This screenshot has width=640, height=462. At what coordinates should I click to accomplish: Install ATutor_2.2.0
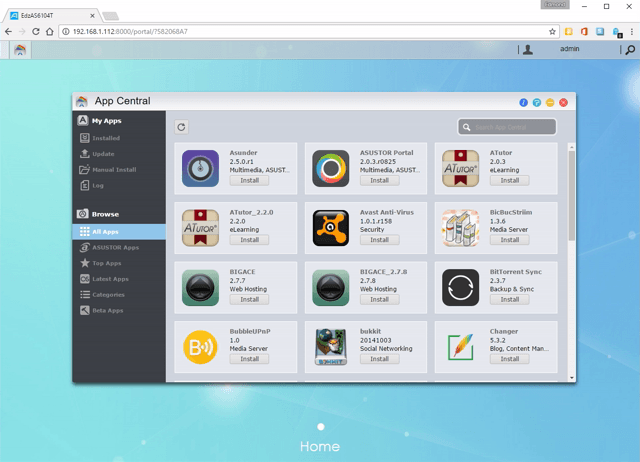249,240
